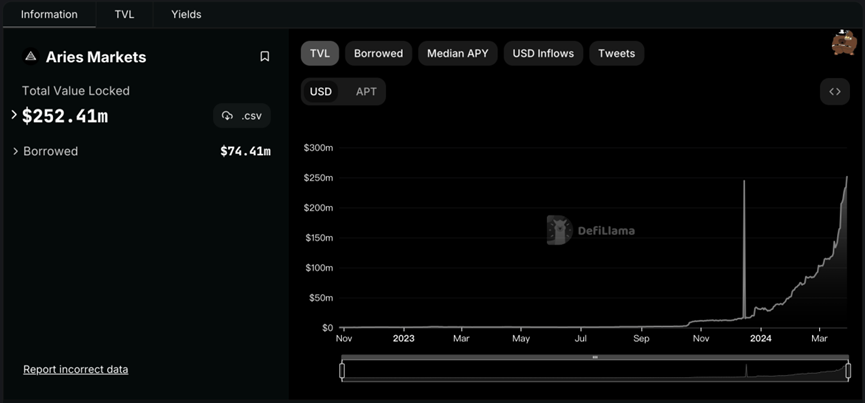The height and width of the screenshot is (403, 865).
Task: Open the Yields tab
Action: (x=186, y=14)
